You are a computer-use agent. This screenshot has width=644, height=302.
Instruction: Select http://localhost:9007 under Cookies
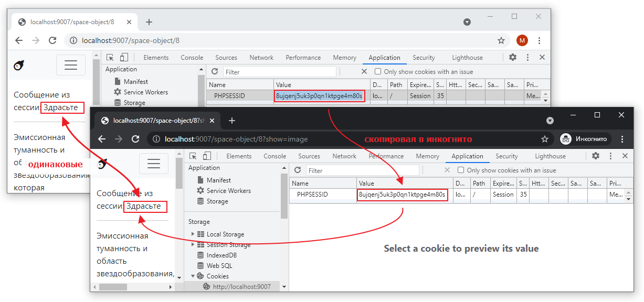[241, 287]
